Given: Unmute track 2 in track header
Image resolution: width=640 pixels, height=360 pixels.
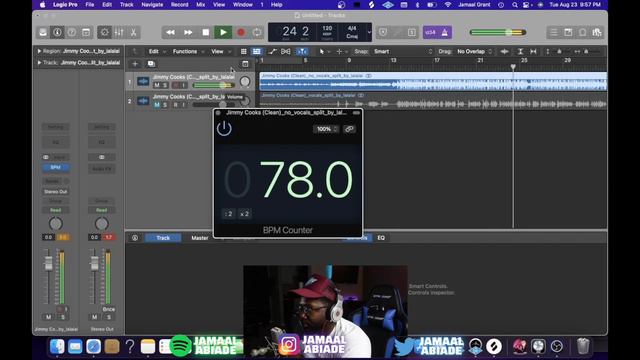Looking at the screenshot, I should coord(157,105).
